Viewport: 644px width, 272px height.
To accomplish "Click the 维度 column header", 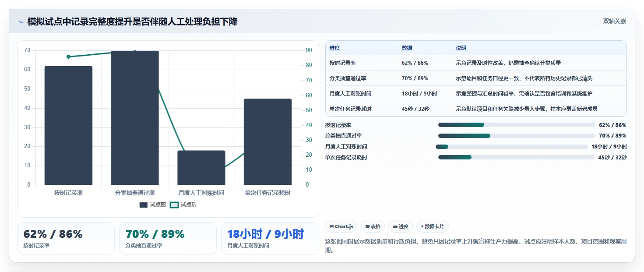I will pos(335,48).
